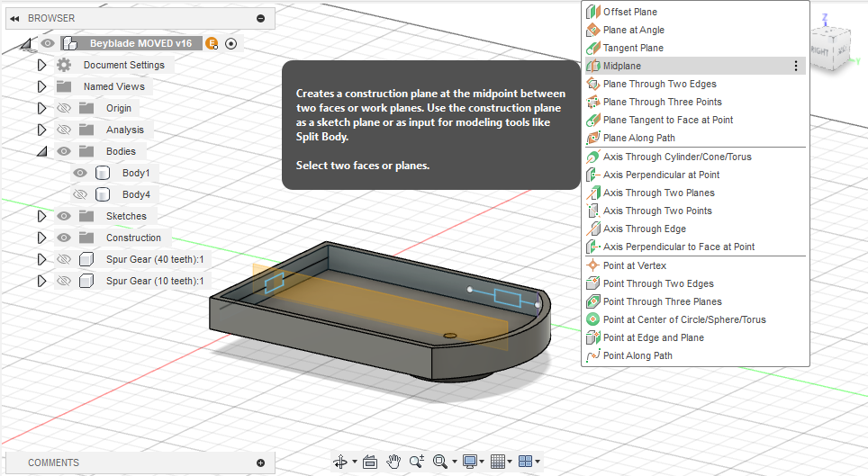
Task: Show Spur Gear (40 teeth):1 component
Action: pyautogui.click(x=64, y=259)
